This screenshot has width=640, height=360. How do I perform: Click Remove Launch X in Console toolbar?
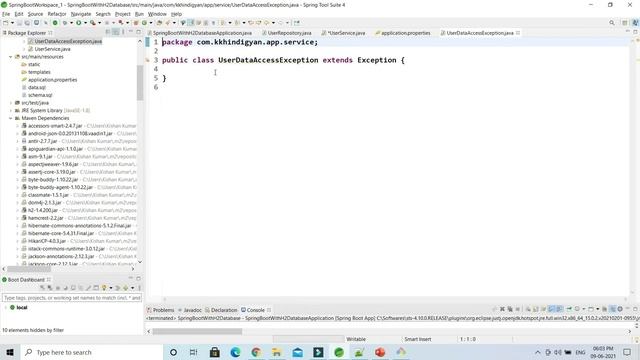pyautogui.click(x=502, y=309)
